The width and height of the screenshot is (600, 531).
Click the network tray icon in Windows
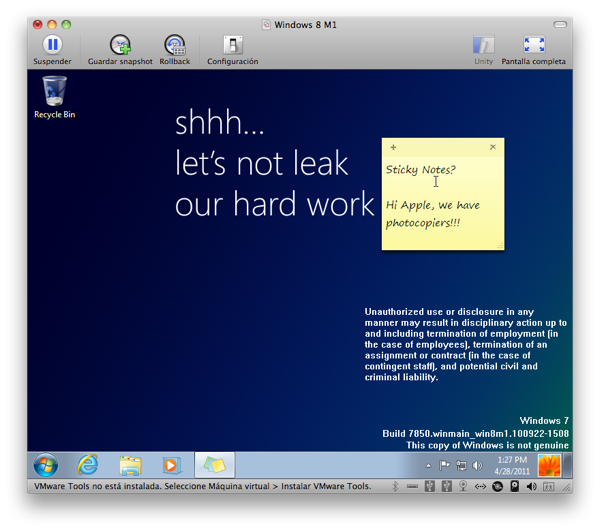point(461,465)
